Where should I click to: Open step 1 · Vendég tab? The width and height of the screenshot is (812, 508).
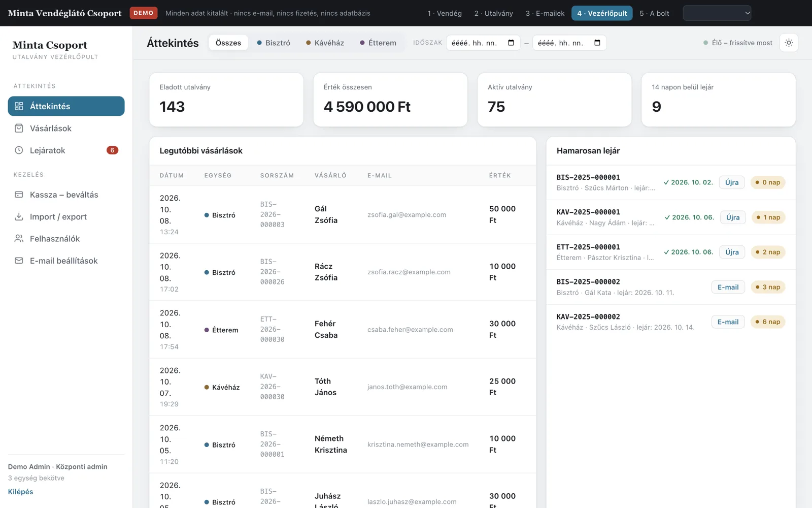coord(445,13)
